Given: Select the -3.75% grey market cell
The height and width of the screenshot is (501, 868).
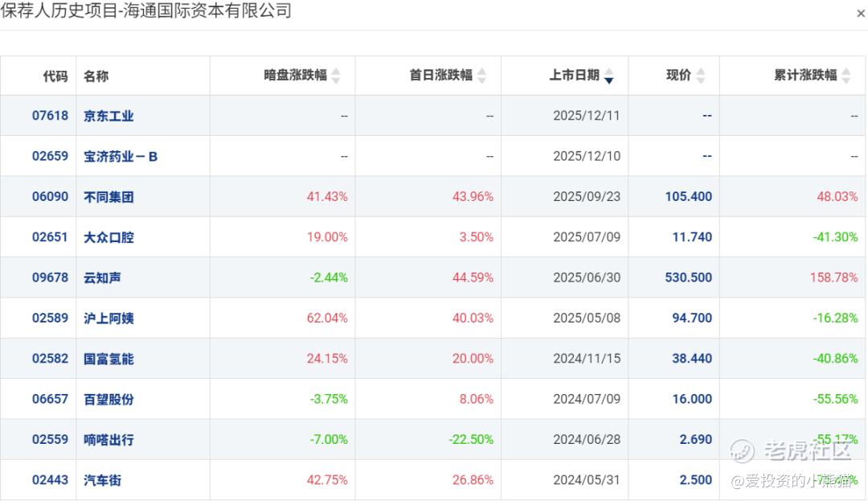Looking at the screenshot, I should click(x=329, y=399).
